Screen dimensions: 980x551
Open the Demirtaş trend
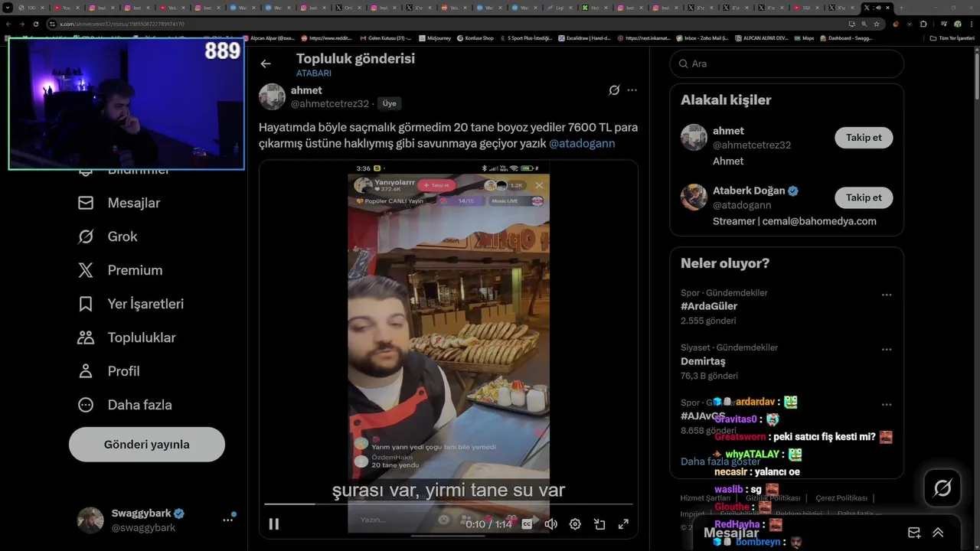[703, 361]
